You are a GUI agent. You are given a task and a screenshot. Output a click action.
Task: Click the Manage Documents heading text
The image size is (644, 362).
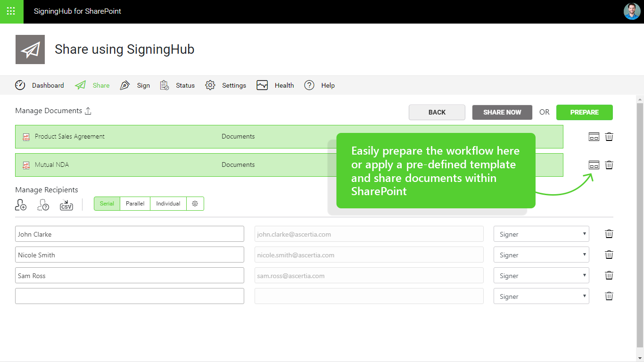point(49,111)
